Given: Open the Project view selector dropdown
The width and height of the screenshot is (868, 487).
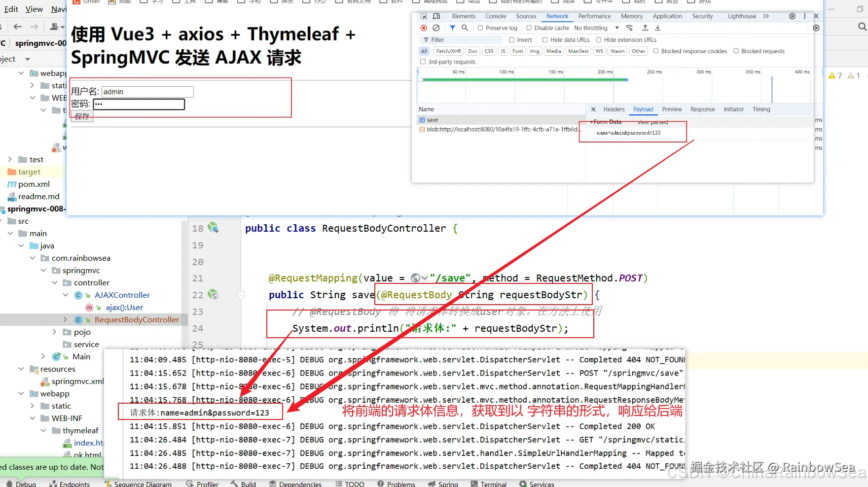Looking at the screenshot, I should (x=28, y=59).
